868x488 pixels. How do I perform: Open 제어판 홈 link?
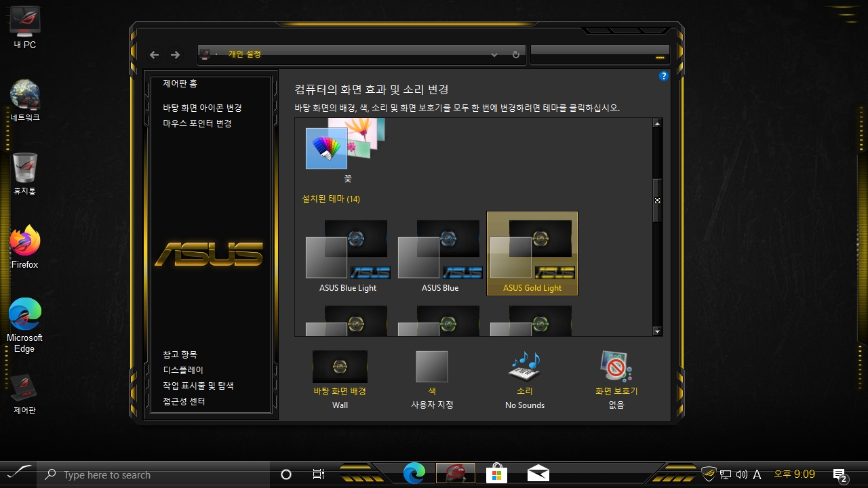tap(180, 83)
